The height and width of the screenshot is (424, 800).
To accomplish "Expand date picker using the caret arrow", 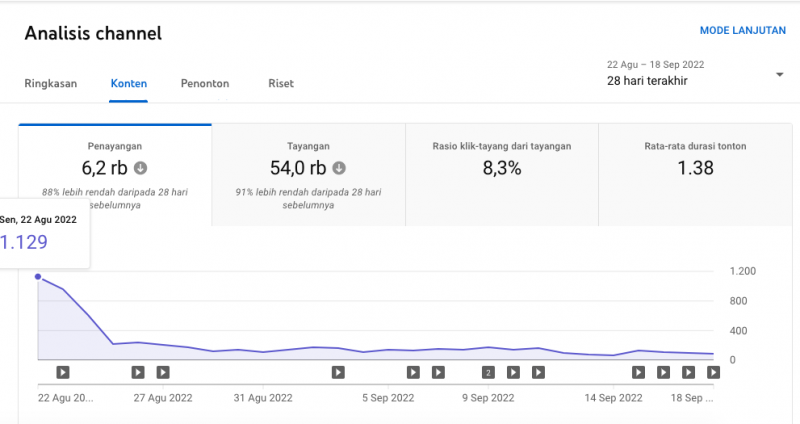I will pos(779,75).
